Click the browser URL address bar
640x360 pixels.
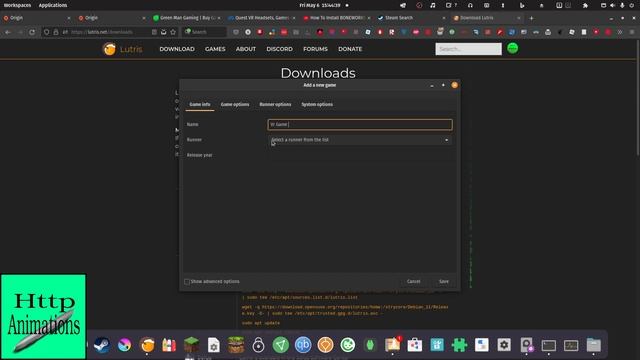pos(110,32)
